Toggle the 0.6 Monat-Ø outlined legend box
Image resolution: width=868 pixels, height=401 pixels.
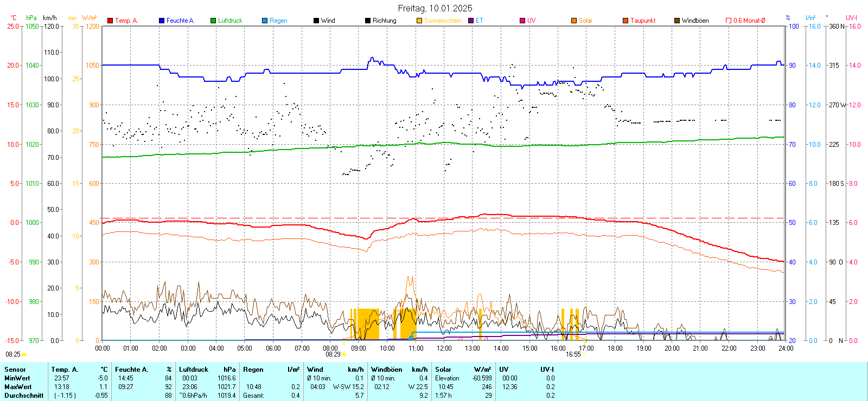(729, 21)
